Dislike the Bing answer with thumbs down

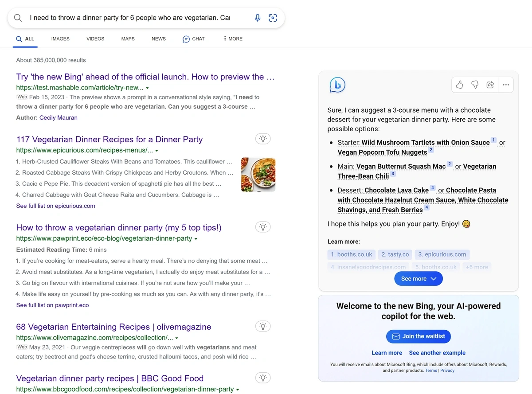point(475,85)
